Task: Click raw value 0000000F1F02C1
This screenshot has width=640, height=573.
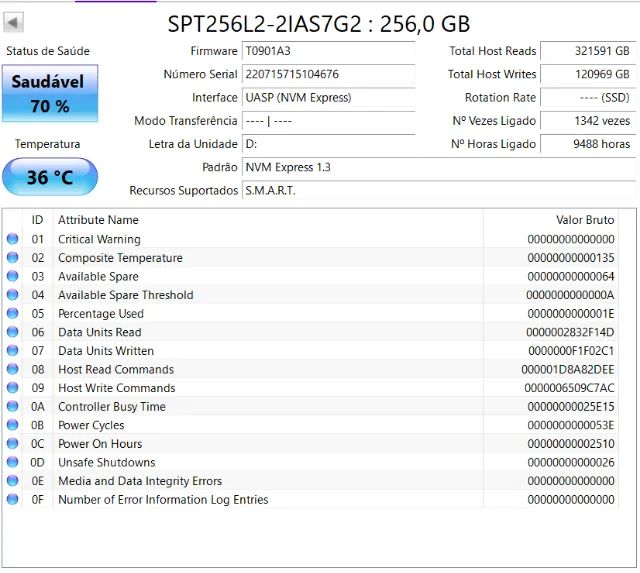Action: coord(571,351)
